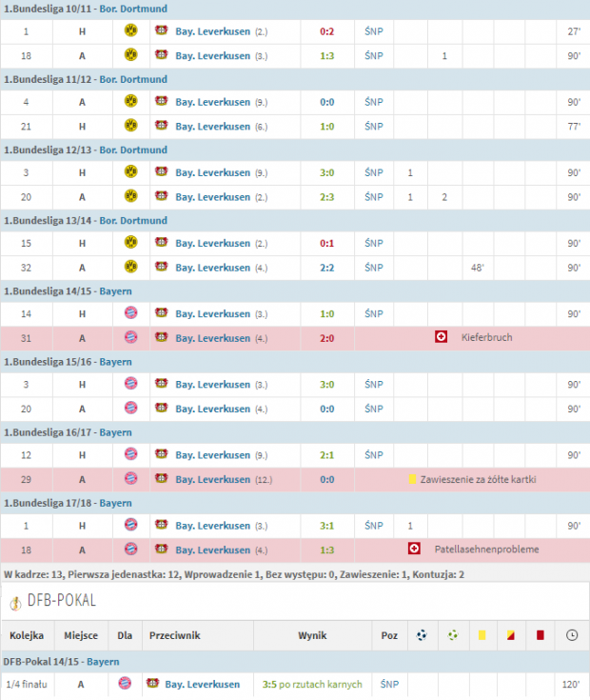Open Bayern link in Bundesliga 15/16 header
Viewport: 590px width, 700px height.
click(x=115, y=362)
